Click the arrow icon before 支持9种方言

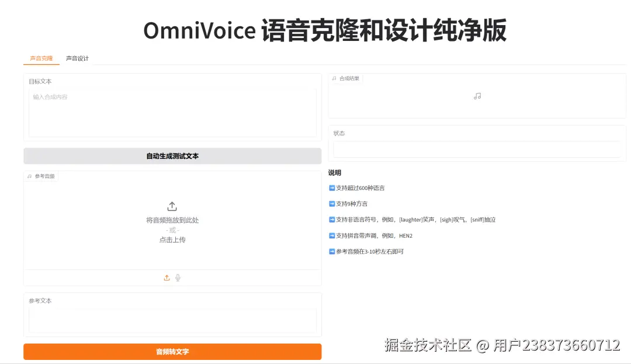(x=332, y=203)
